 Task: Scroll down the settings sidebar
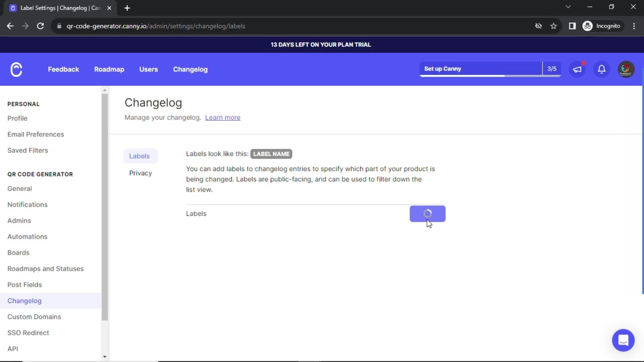(105, 357)
